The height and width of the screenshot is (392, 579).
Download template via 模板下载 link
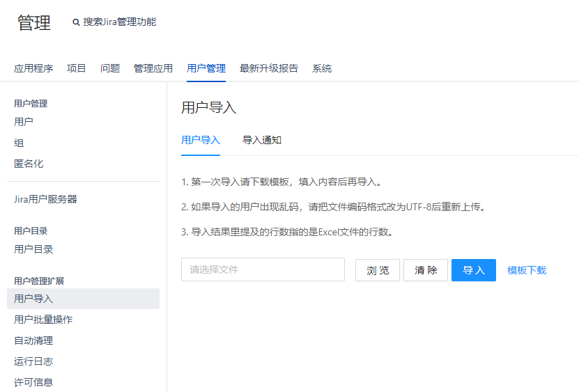coord(527,270)
